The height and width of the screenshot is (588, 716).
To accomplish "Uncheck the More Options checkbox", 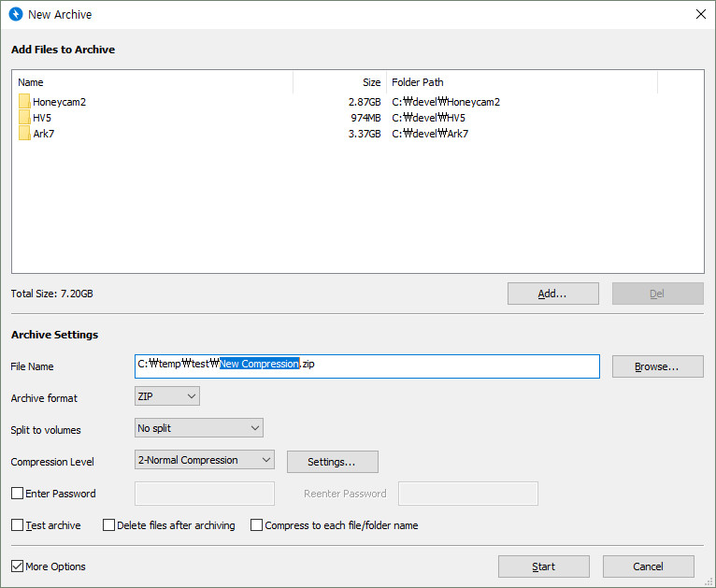I will click(x=18, y=566).
